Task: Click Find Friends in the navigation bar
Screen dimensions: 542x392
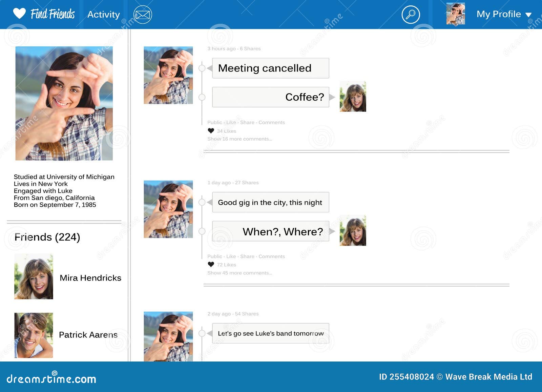Action: pyautogui.click(x=53, y=14)
